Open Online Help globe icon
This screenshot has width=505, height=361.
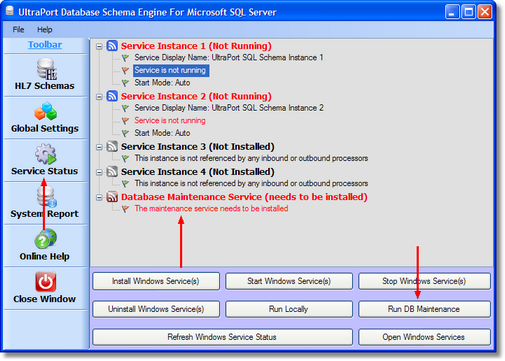46,239
